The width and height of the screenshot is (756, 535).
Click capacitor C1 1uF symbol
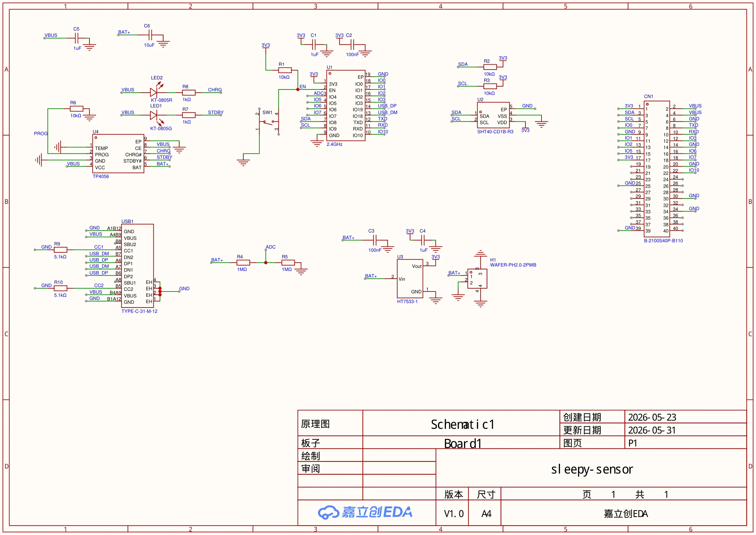[x=314, y=44]
